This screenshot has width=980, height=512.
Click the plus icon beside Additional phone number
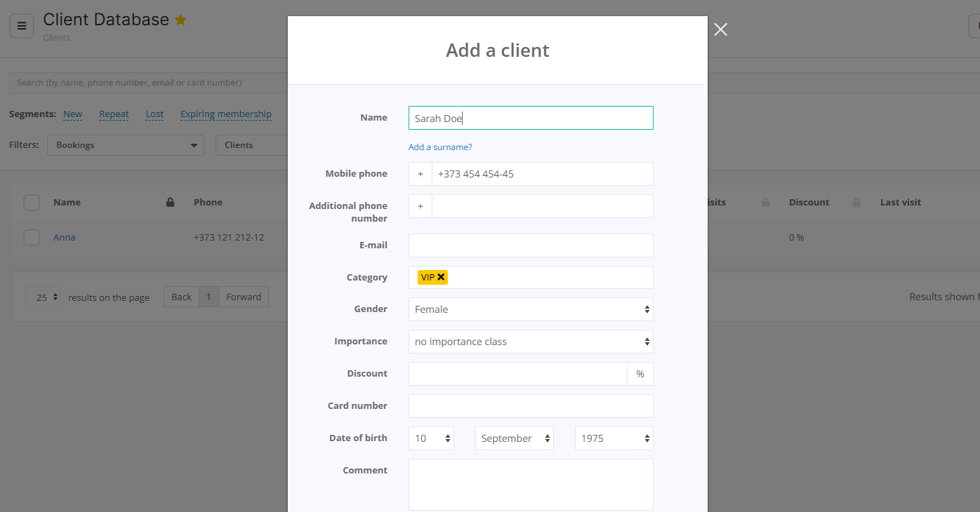tap(421, 206)
